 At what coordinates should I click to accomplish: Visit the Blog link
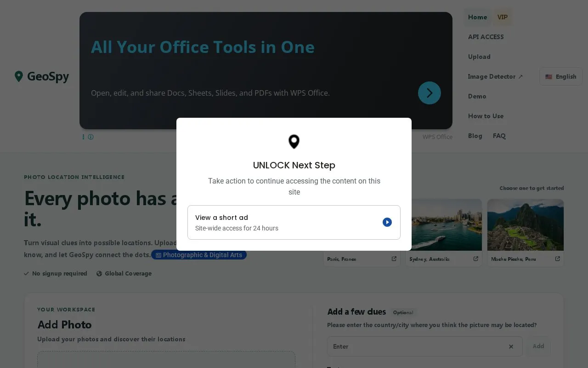point(475,136)
